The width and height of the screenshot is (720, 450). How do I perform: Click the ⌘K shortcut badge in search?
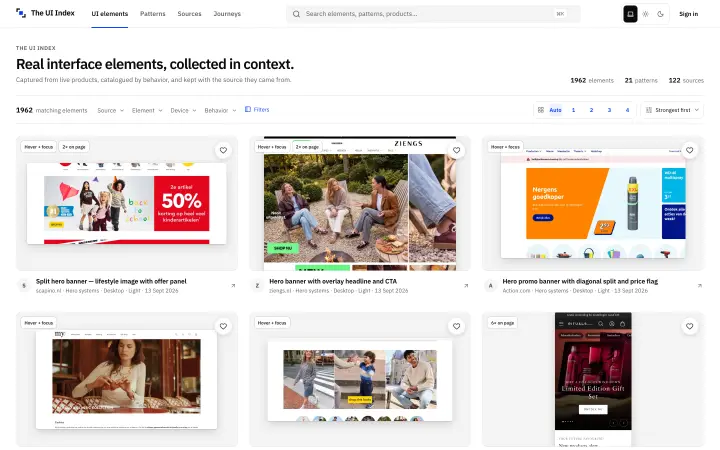(x=560, y=14)
